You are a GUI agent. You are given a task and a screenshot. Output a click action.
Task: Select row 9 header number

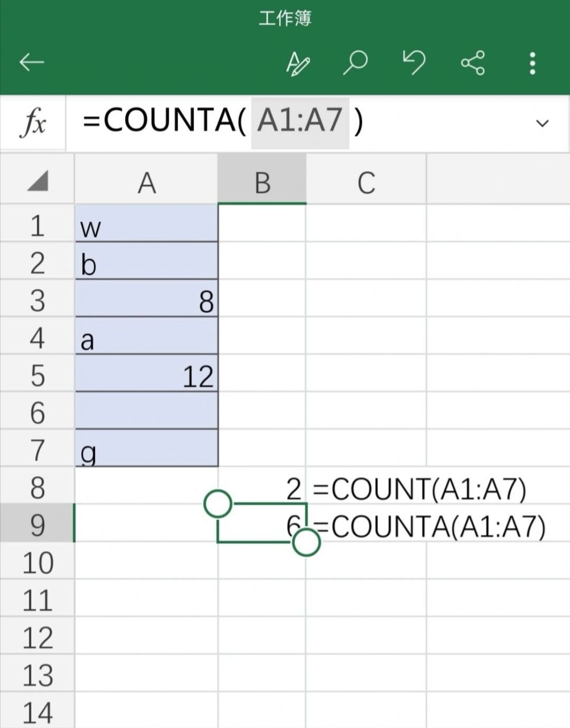pos(38,526)
